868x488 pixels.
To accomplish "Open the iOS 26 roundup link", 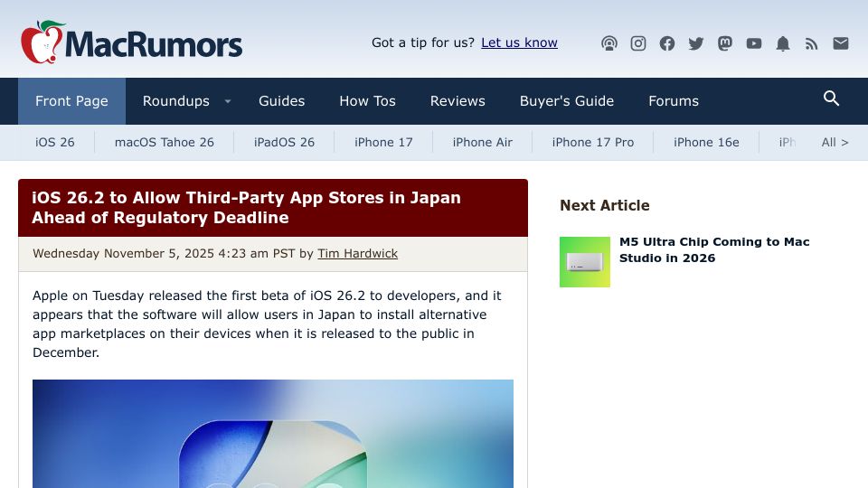I will [x=55, y=142].
